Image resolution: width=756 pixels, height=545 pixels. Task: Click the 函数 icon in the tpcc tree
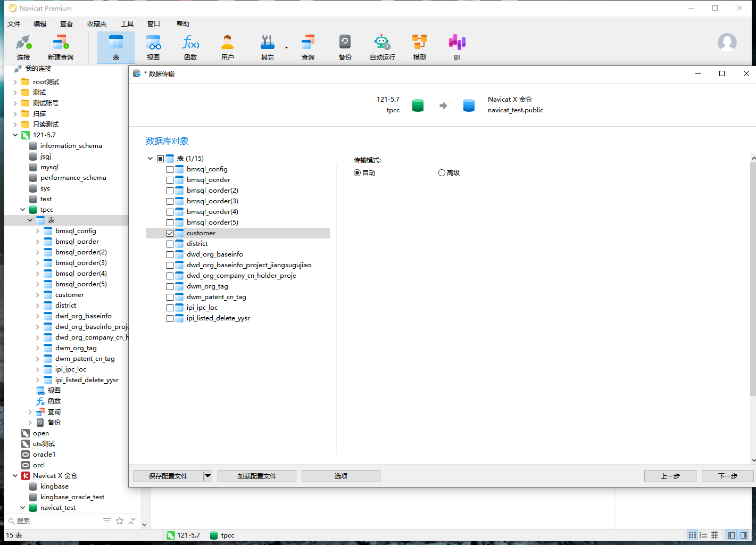40,401
